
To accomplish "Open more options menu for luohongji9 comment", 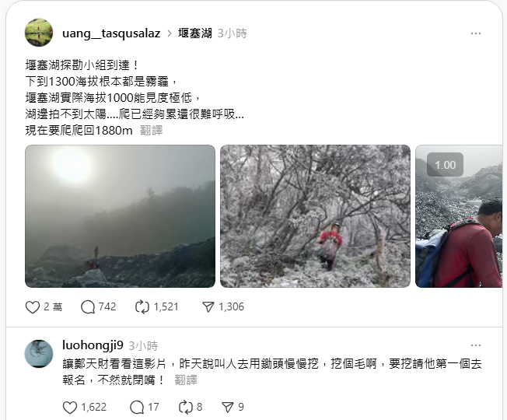I will coord(476,345).
